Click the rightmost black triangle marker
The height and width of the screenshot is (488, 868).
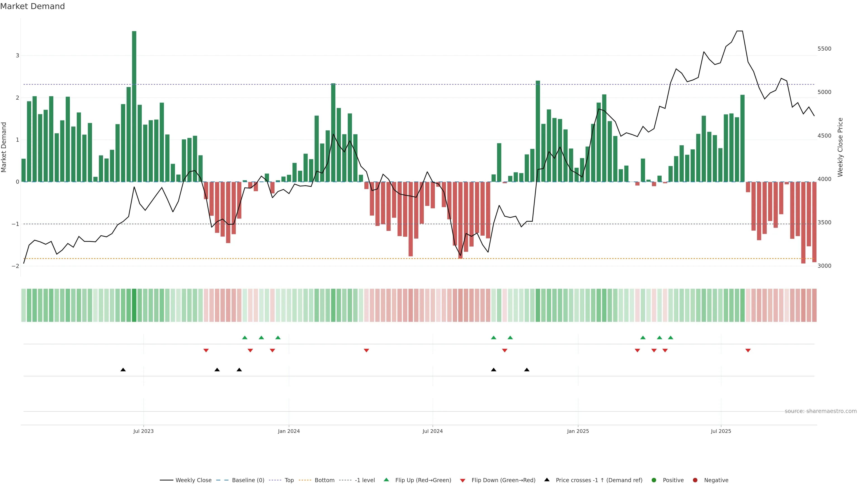527,370
